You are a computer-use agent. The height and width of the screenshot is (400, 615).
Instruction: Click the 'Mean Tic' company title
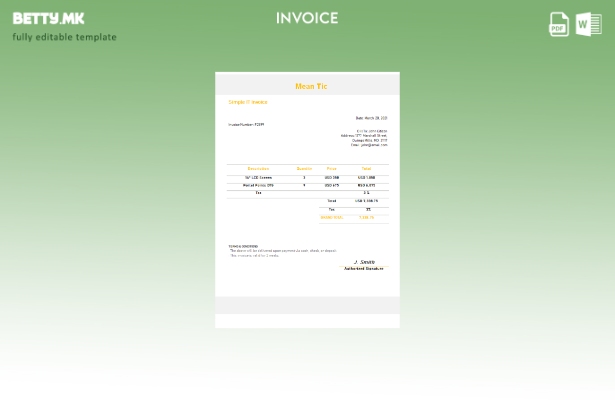311,87
